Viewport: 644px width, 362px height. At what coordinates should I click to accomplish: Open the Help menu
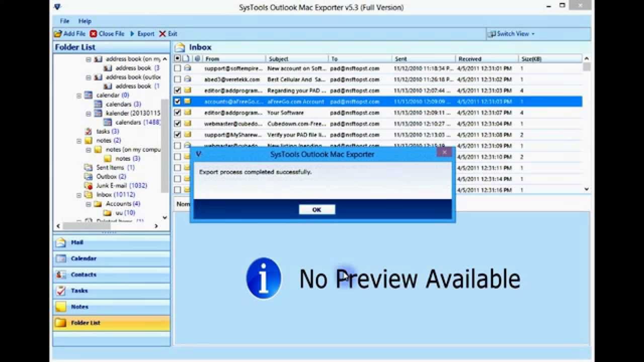point(85,21)
